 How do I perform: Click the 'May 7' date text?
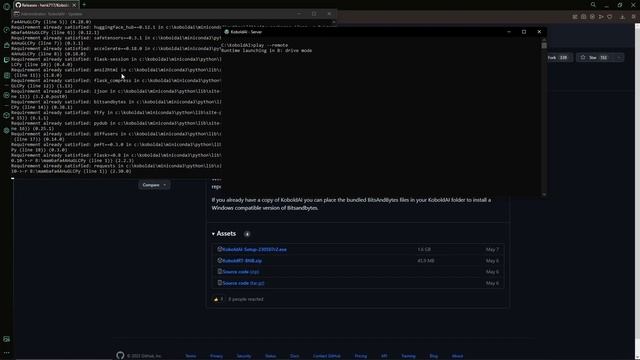pyautogui.click(x=492, y=249)
